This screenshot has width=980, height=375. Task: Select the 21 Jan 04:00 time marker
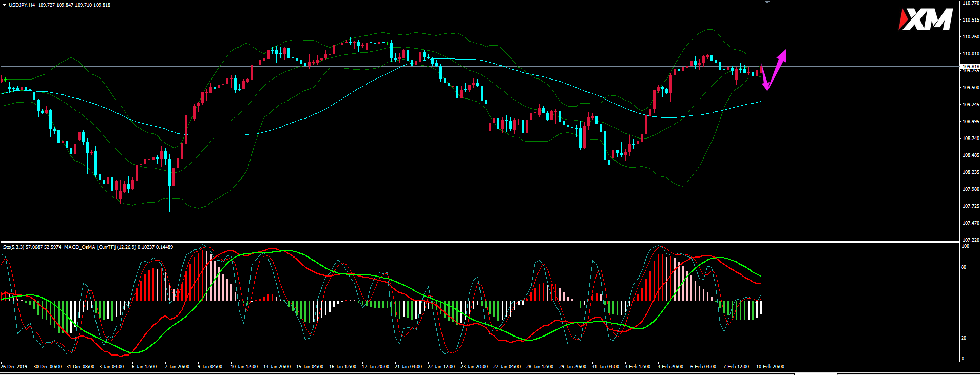coord(408,367)
